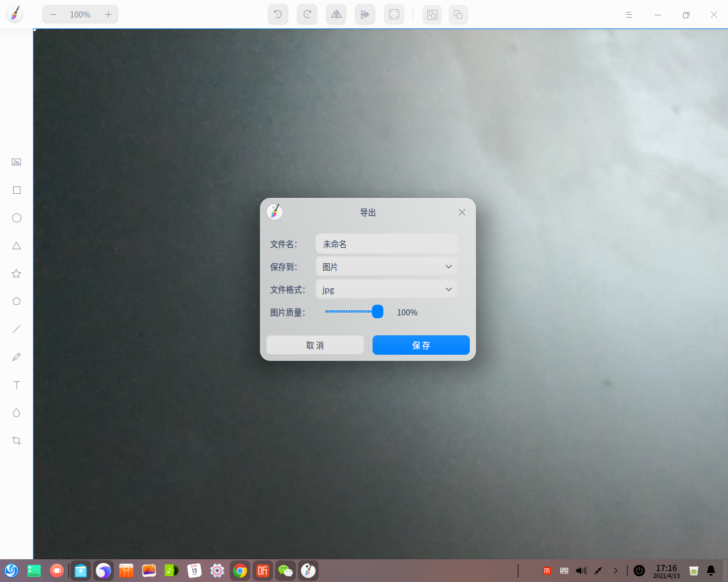
Task: Rotate the image counterclockwise
Action: (x=278, y=14)
